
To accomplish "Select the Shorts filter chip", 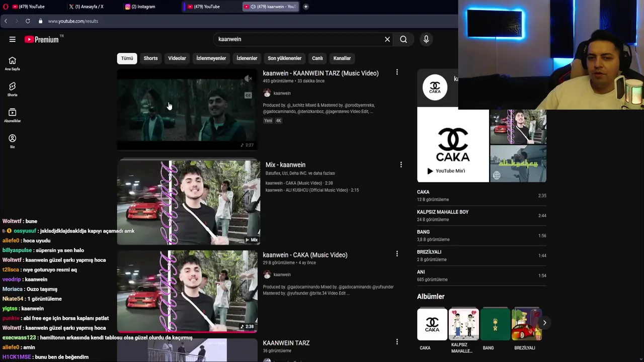I will (x=150, y=58).
